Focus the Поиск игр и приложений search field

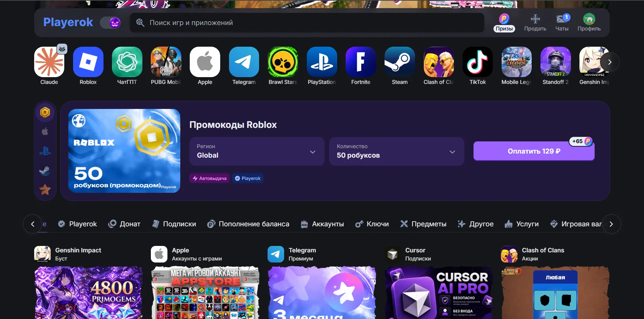point(307,23)
